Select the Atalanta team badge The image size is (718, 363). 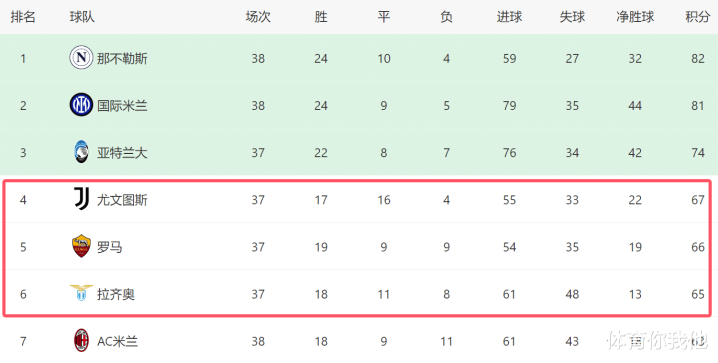tap(81, 152)
